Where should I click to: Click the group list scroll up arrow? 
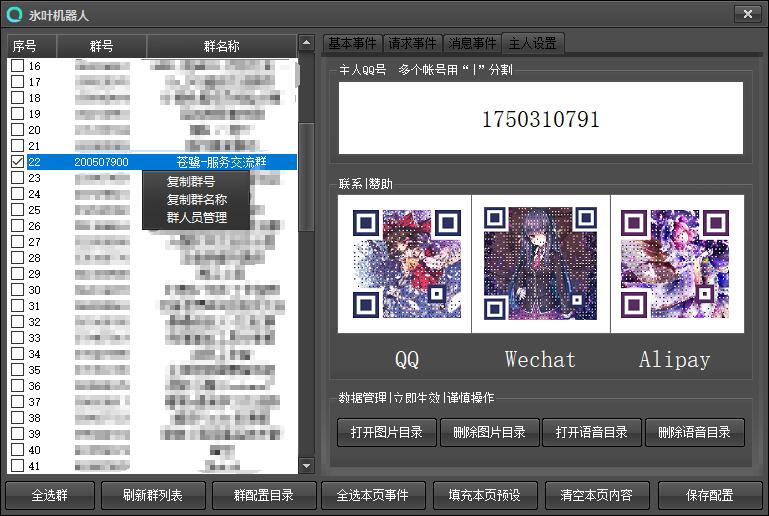[x=307, y=43]
